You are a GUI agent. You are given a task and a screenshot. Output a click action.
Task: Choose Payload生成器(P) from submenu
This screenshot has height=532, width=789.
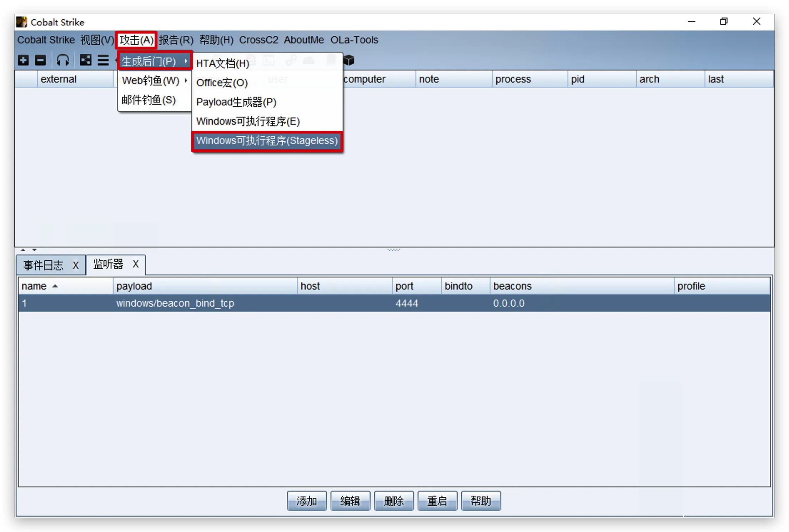tap(236, 102)
